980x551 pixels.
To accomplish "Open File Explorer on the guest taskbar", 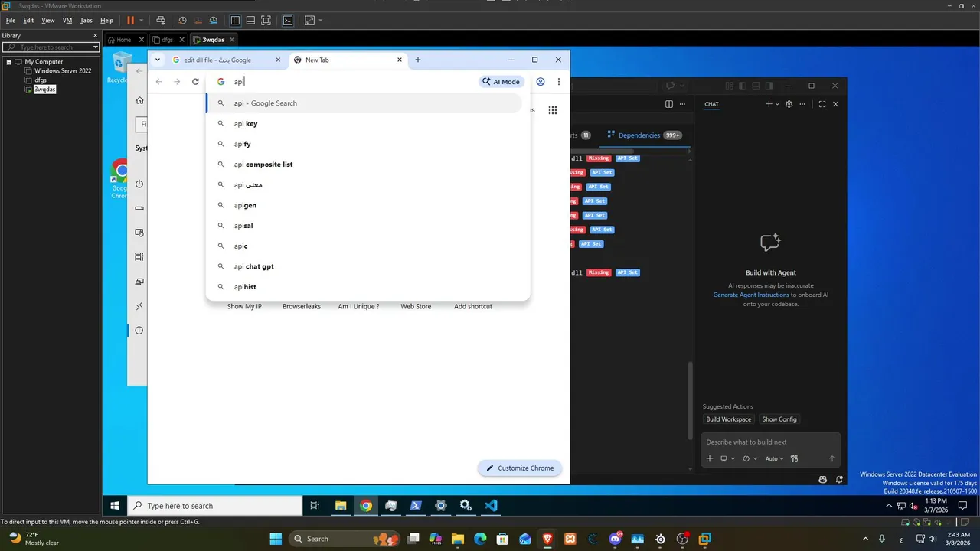I will click(x=341, y=506).
